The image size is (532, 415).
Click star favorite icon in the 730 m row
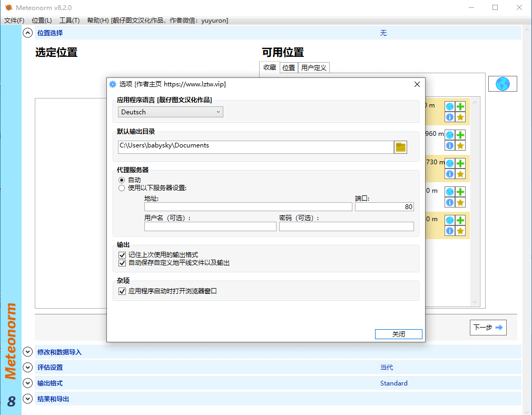click(460, 174)
